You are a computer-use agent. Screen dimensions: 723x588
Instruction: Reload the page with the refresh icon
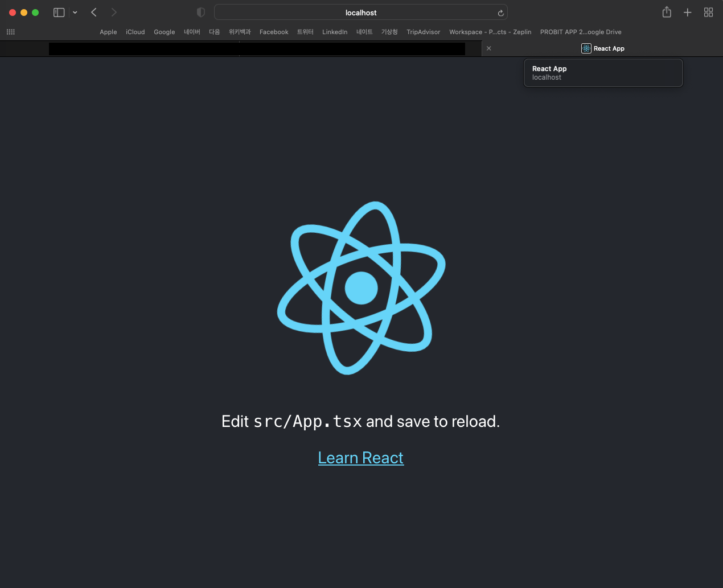tap(500, 13)
